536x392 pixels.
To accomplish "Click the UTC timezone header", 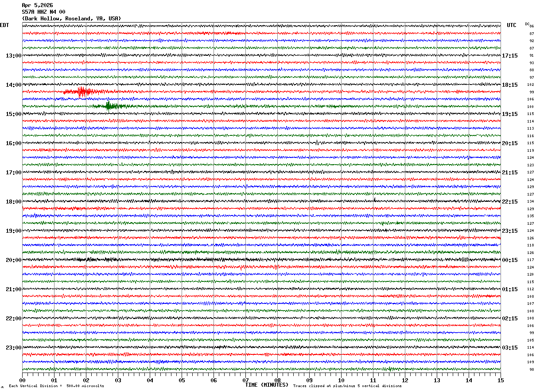I will [x=512, y=25].
